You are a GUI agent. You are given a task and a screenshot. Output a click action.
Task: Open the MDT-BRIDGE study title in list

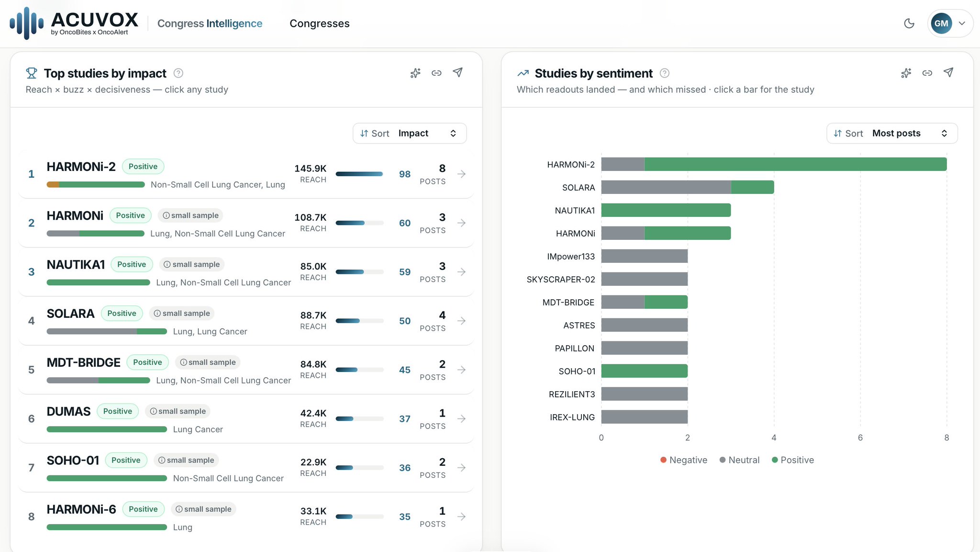[x=84, y=362]
